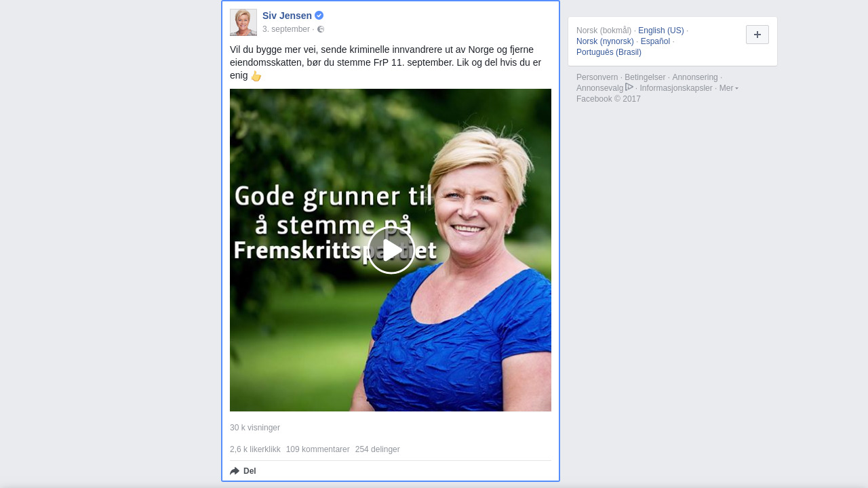Select Español language
Image resolution: width=868 pixels, height=488 pixels.
[x=655, y=41]
